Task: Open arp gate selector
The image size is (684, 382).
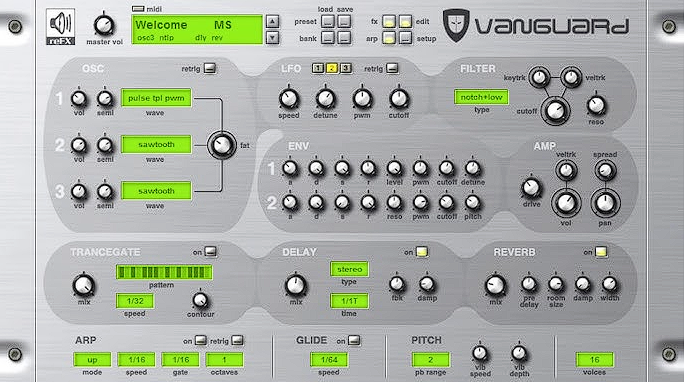Action: pos(181,360)
